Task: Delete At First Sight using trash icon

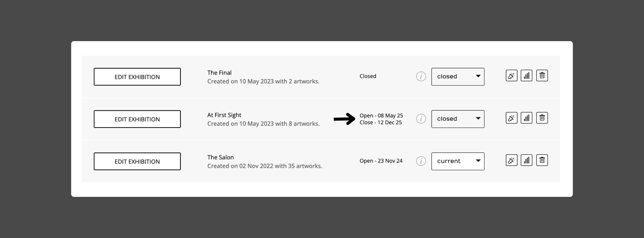Action: [x=542, y=118]
